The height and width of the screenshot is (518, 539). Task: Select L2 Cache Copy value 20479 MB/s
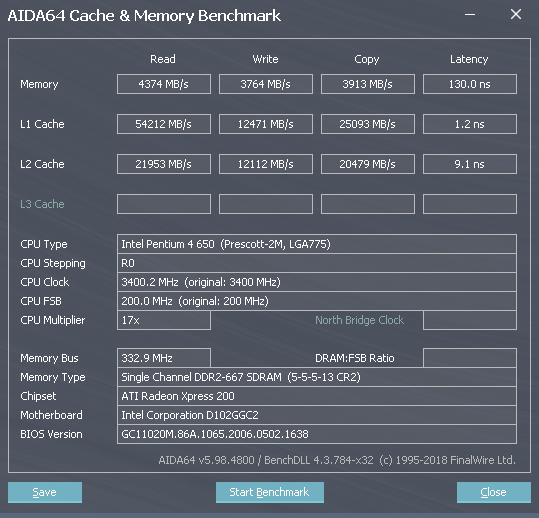point(368,164)
